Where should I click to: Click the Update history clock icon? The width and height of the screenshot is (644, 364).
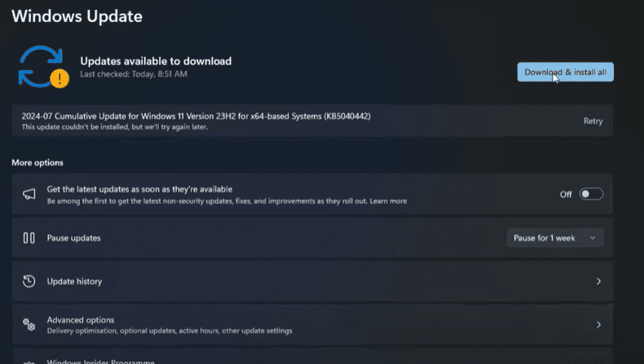29,282
